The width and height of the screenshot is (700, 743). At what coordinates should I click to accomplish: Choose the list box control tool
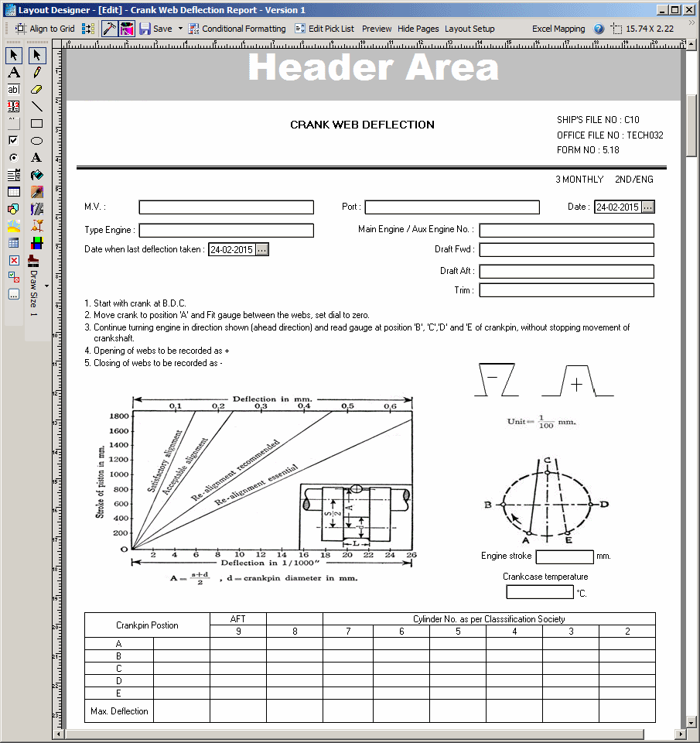14,175
